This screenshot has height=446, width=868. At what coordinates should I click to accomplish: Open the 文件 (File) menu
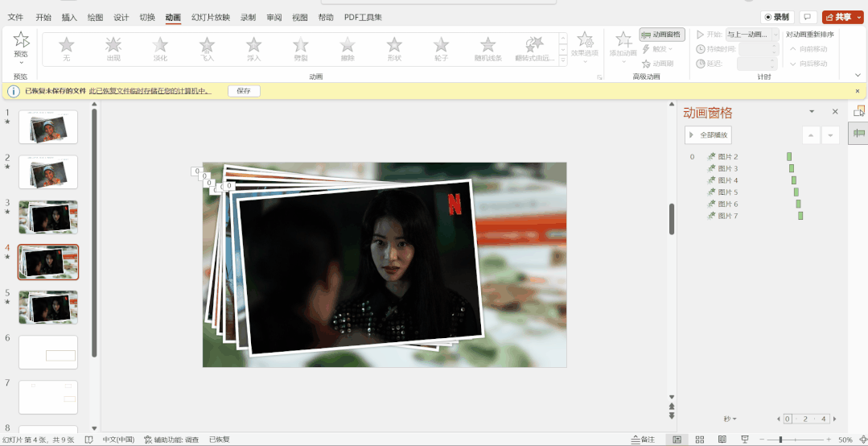pos(15,17)
